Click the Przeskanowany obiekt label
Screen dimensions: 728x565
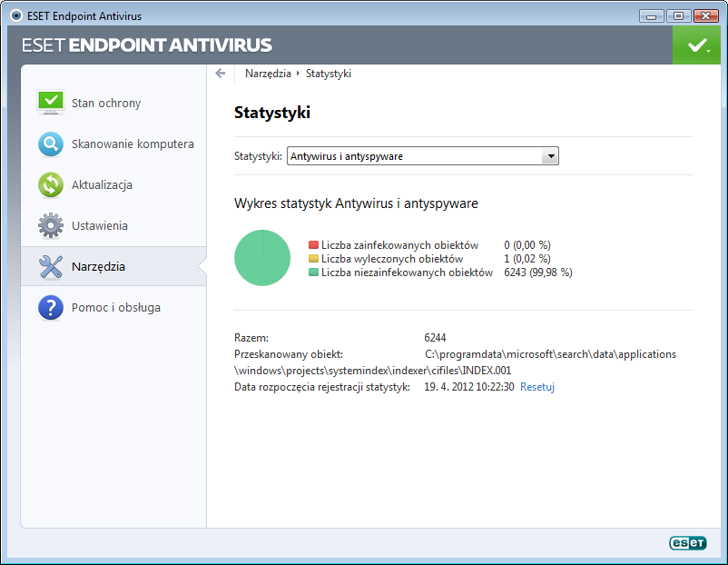tap(289, 354)
